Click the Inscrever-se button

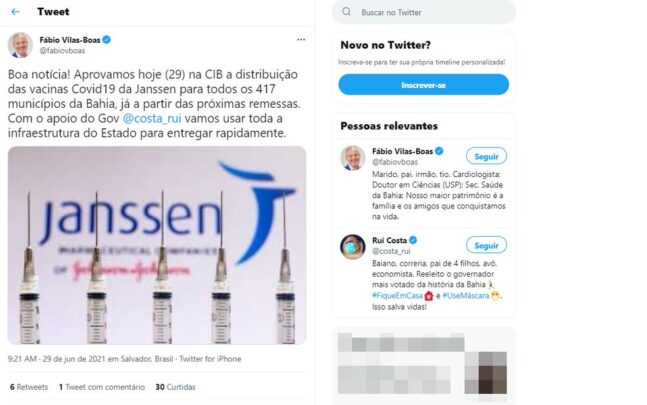pyautogui.click(x=423, y=85)
